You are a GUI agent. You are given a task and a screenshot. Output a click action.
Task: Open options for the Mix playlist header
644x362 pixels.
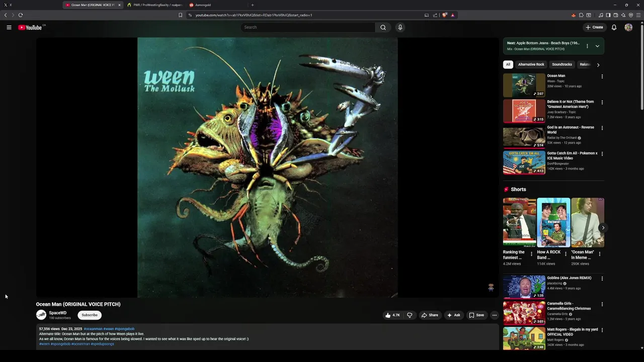pos(587,46)
